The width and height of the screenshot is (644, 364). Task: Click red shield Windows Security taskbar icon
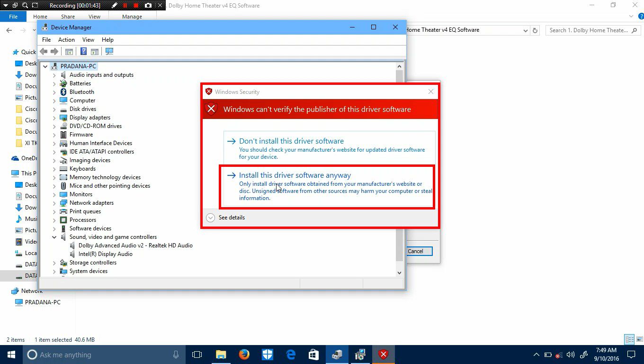point(384,354)
